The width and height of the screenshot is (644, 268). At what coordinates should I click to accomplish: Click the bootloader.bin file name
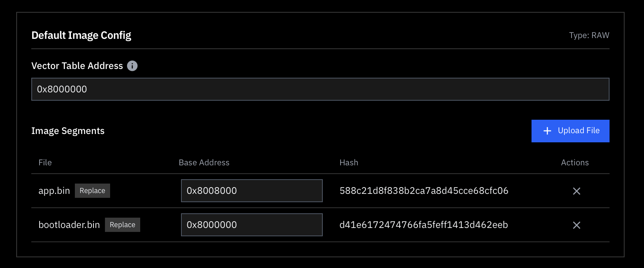(69, 225)
